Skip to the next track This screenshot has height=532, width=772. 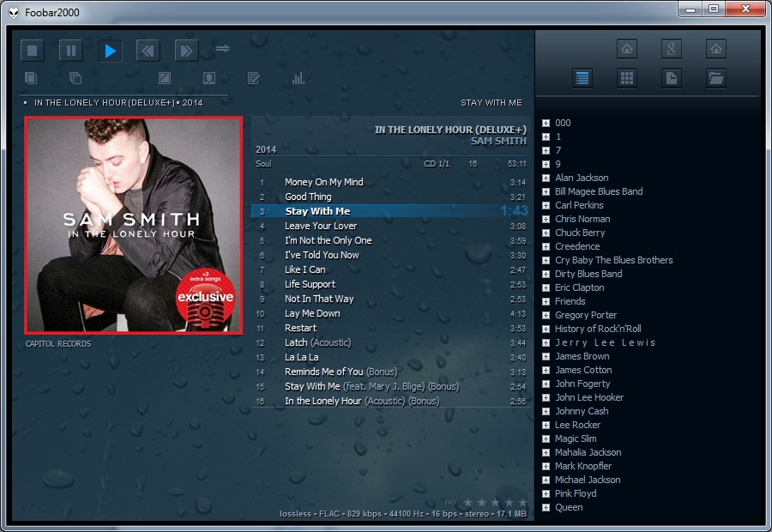pyautogui.click(x=187, y=51)
